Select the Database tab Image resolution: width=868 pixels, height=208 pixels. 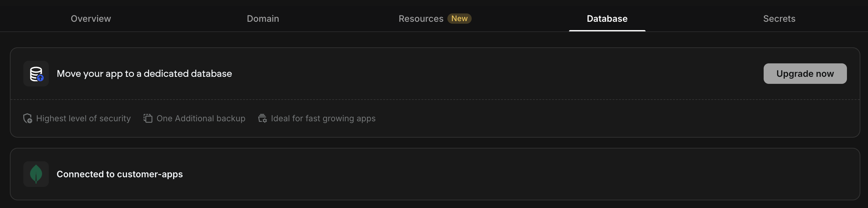[x=607, y=19]
